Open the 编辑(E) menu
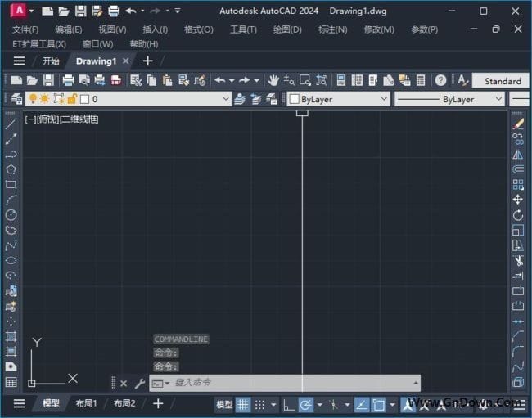The height and width of the screenshot is (418, 532). tap(69, 29)
